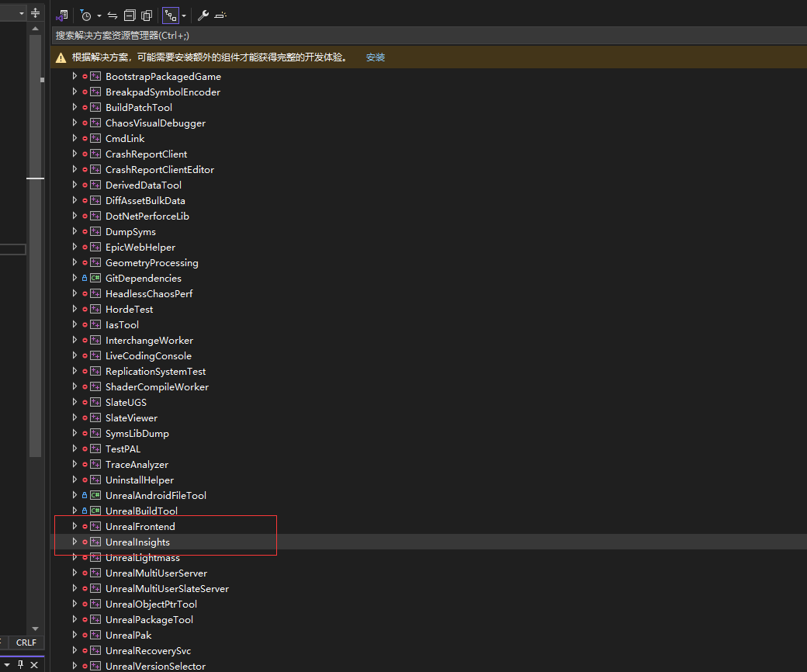Open the bottom panel window options dropdown
807x672 pixels.
7,665
